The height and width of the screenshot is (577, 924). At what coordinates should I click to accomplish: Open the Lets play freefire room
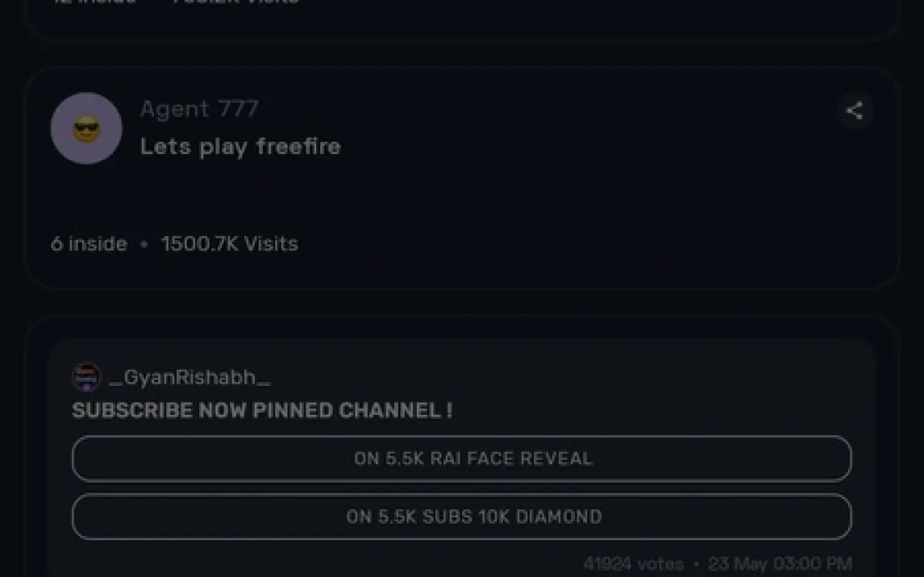[240, 147]
